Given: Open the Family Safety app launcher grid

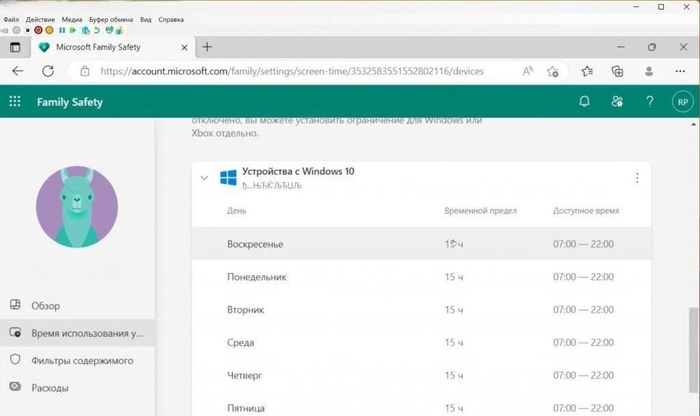Looking at the screenshot, I should pyautogui.click(x=15, y=102).
